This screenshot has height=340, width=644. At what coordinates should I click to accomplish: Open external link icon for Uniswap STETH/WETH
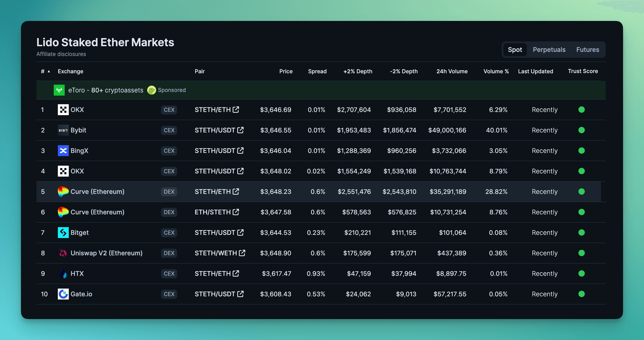click(242, 253)
